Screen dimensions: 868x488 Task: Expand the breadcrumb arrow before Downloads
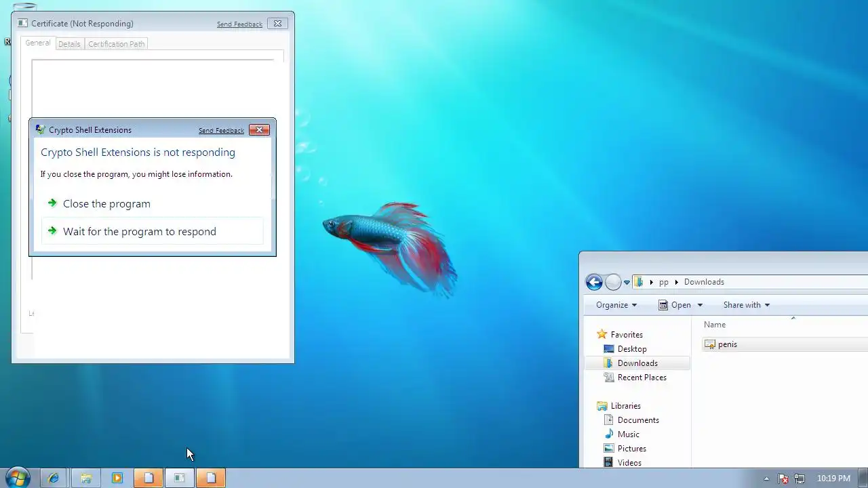[677, 282]
